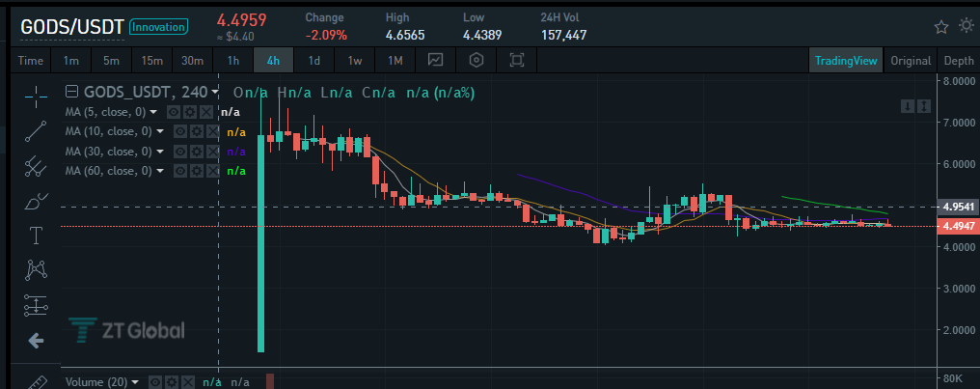The image size is (980, 389).
Task: Click the 4.9541 crosshair price label
Action: 957,207
